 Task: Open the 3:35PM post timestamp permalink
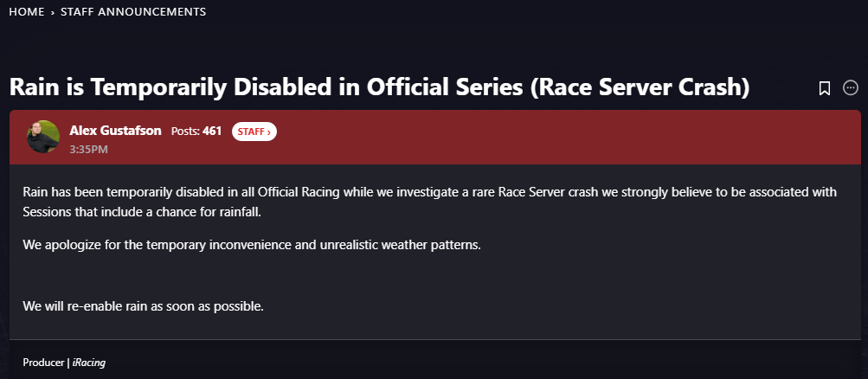pyautogui.click(x=88, y=149)
